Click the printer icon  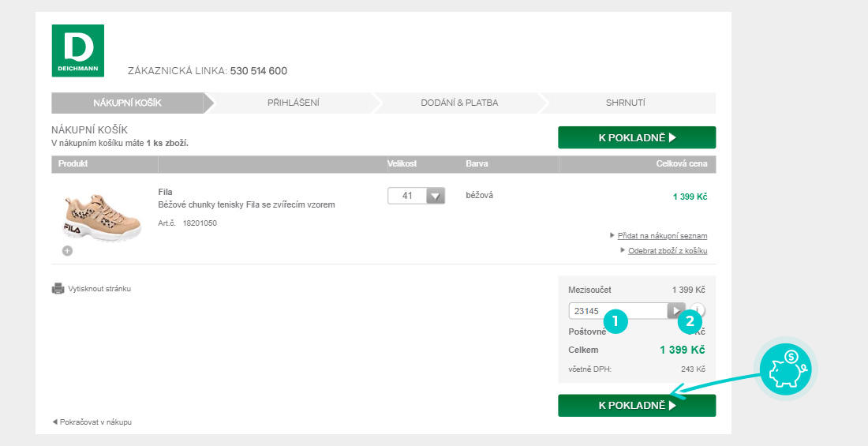point(58,289)
